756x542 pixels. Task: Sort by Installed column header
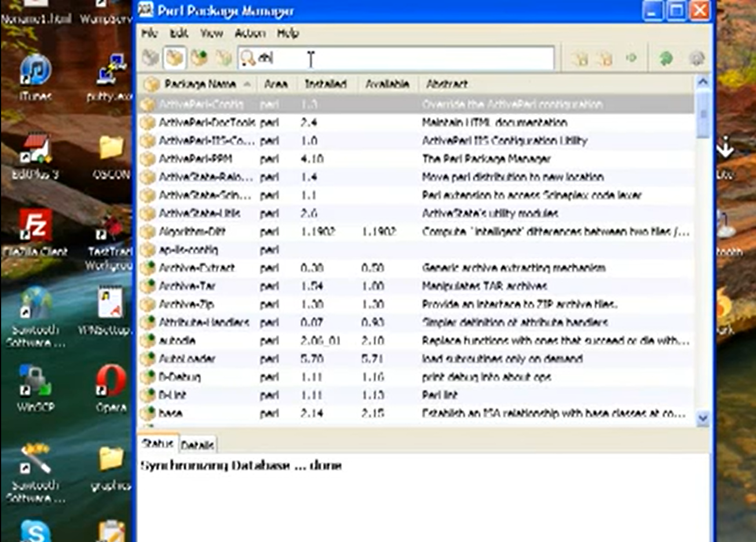327,85
